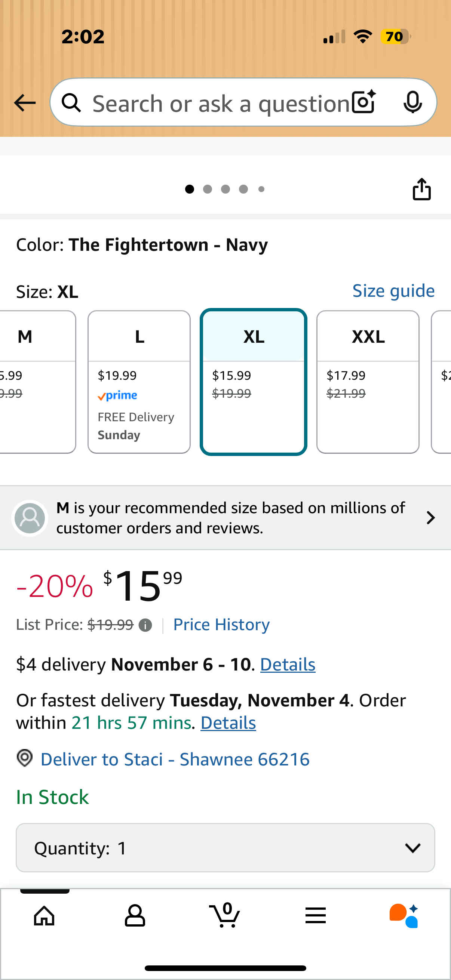Tap the back arrow icon
The image size is (451, 980).
point(25,103)
